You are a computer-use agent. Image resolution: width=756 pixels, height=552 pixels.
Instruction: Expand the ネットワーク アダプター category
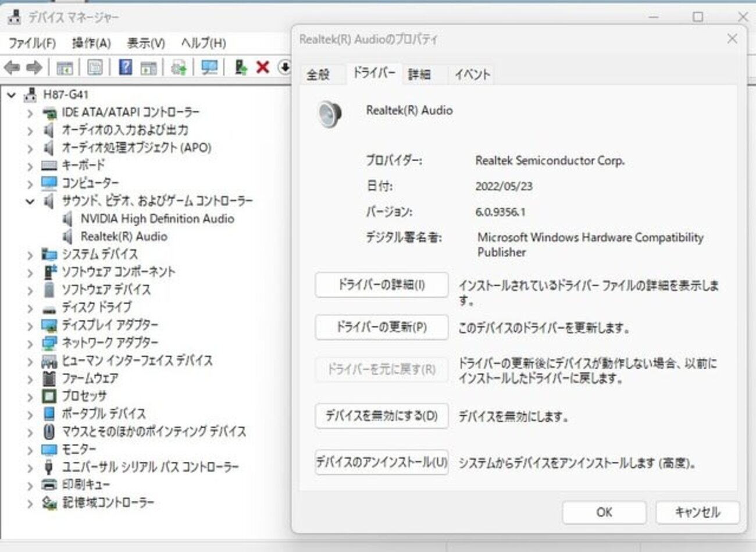click(x=30, y=344)
